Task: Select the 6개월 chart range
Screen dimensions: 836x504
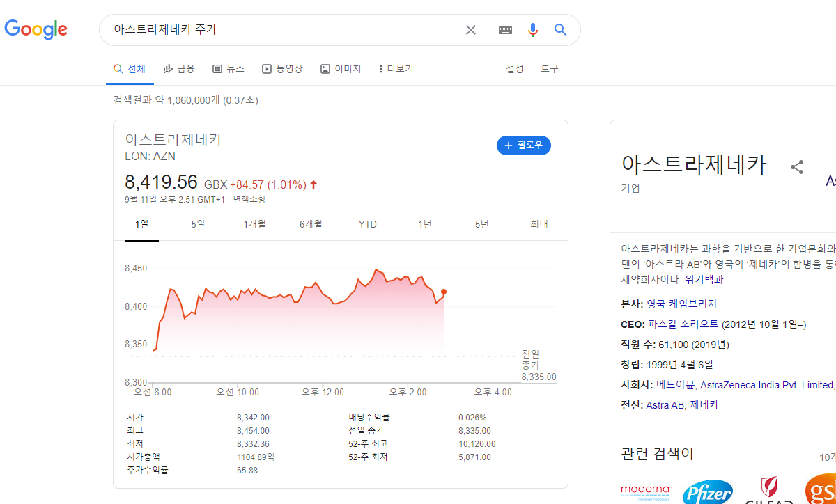Action: (x=311, y=224)
